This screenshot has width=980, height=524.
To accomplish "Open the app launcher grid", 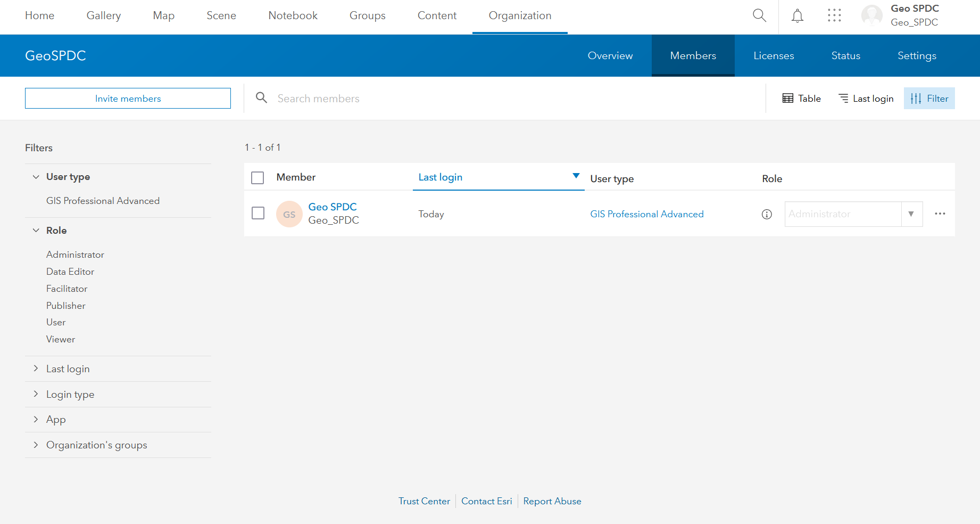I will (834, 15).
